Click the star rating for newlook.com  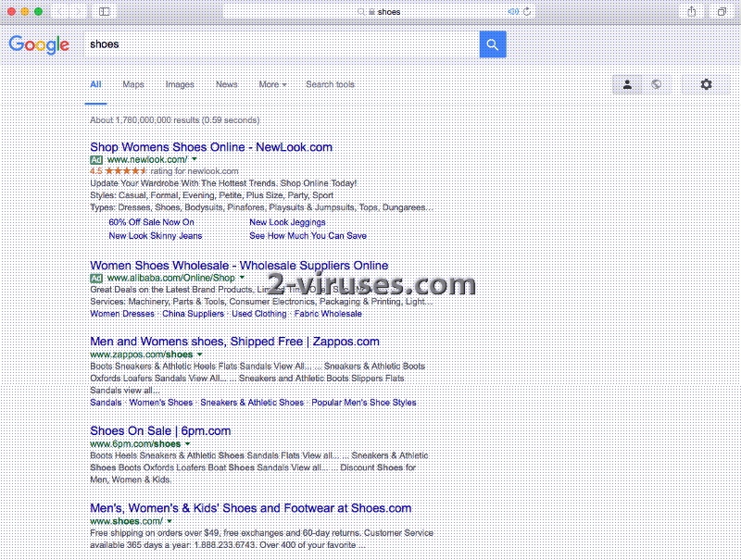point(125,171)
